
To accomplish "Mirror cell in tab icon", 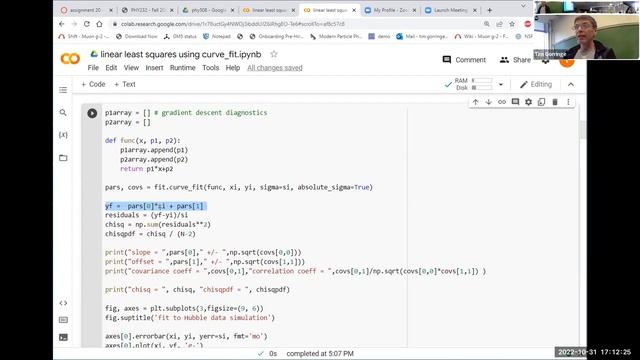I will point(541,102).
